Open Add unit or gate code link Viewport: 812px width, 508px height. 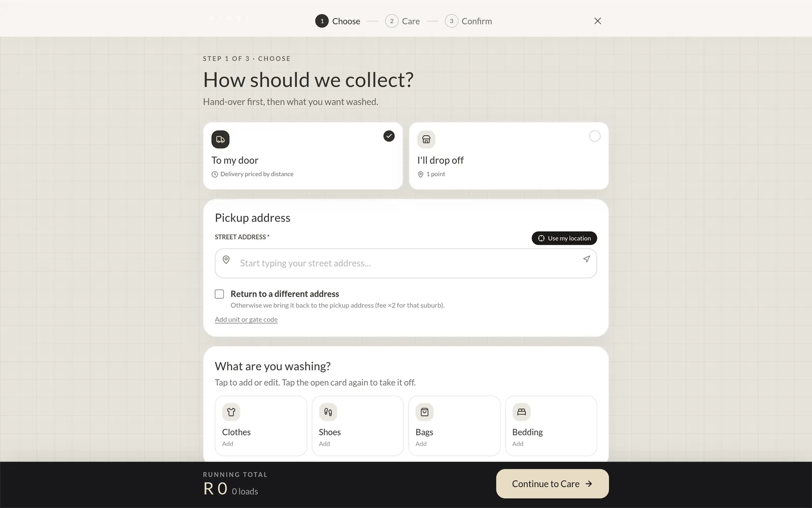click(x=246, y=320)
